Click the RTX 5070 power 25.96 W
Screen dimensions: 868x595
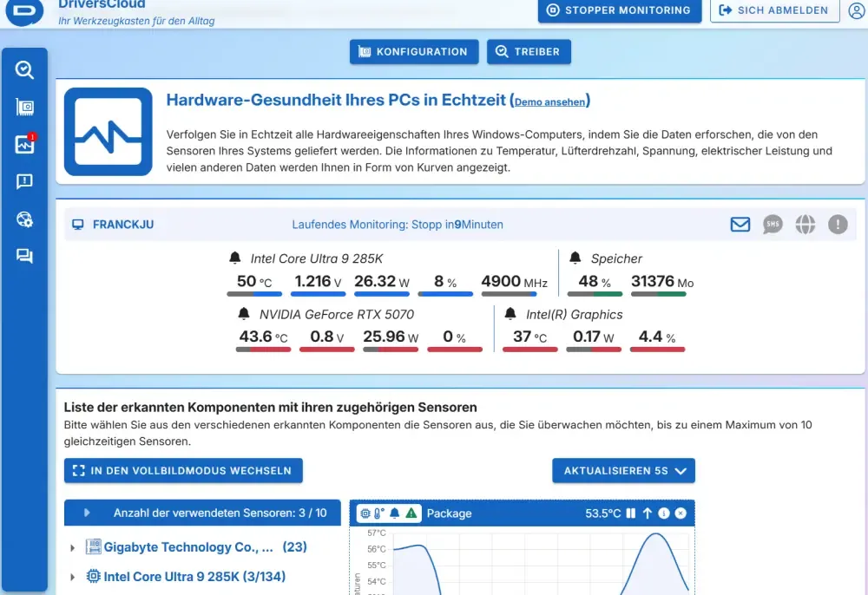coord(391,337)
